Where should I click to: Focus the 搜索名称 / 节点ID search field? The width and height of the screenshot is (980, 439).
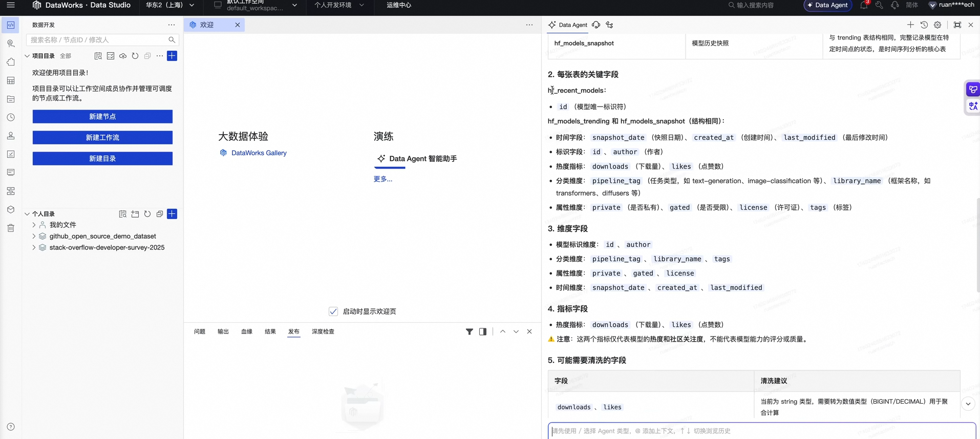[x=102, y=40]
